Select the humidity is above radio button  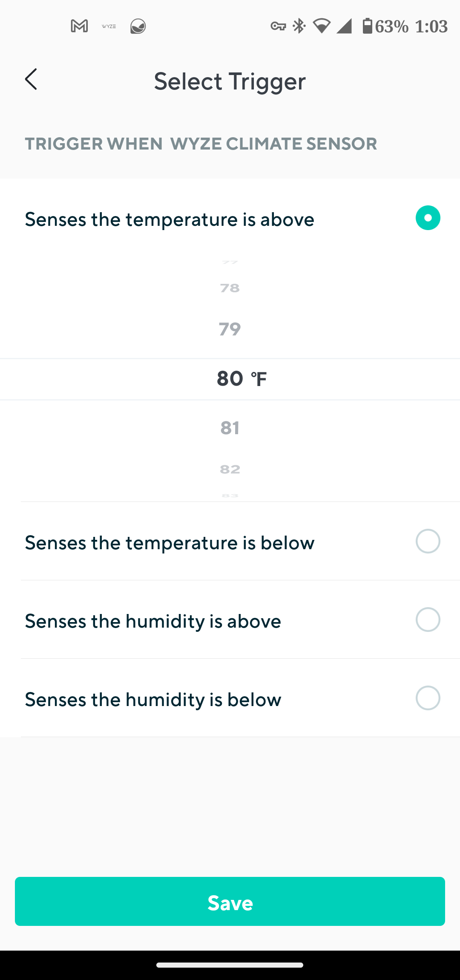[x=428, y=620]
